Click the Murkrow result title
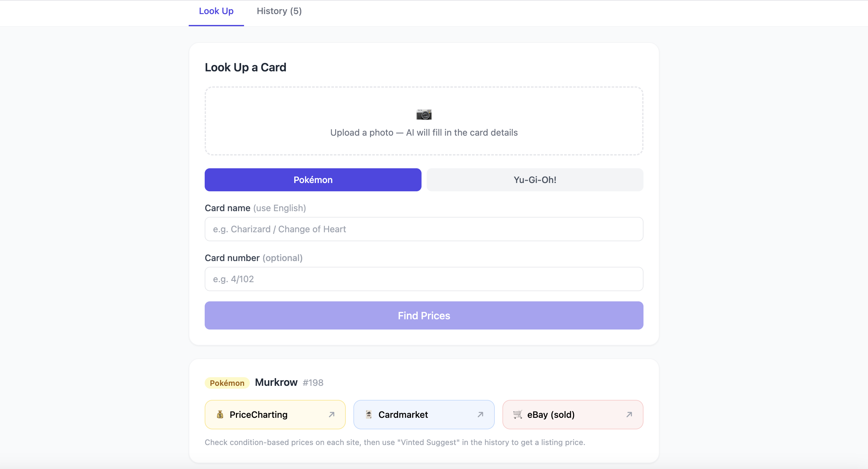The image size is (868, 469). tap(276, 382)
